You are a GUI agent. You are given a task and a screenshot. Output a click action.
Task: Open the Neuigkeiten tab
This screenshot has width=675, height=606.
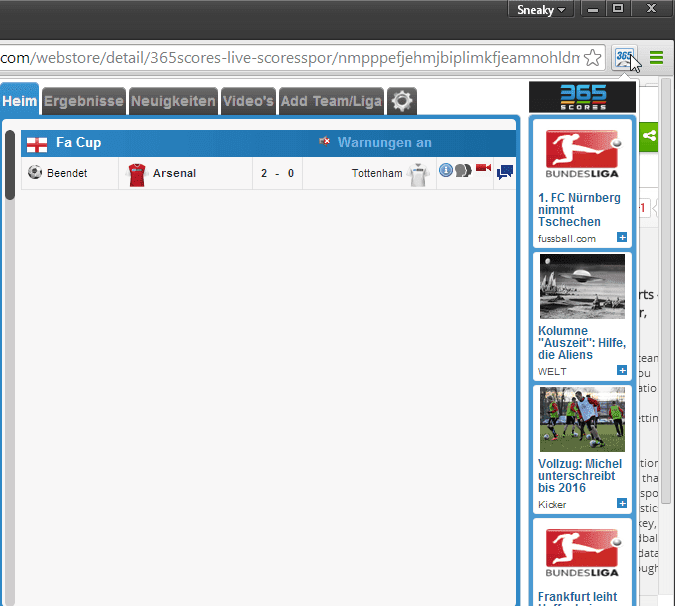point(173,101)
